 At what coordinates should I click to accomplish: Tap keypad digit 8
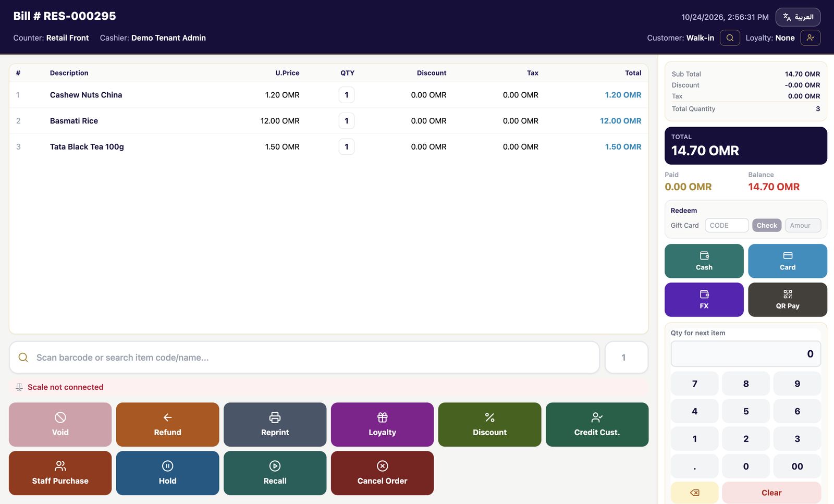tap(746, 384)
